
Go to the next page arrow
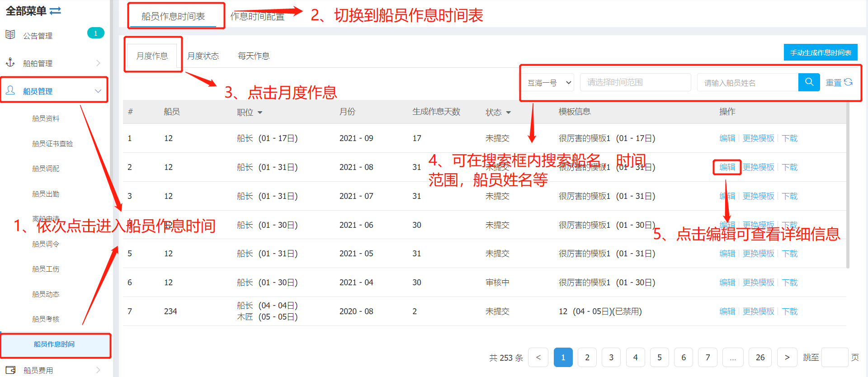point(787,357)
